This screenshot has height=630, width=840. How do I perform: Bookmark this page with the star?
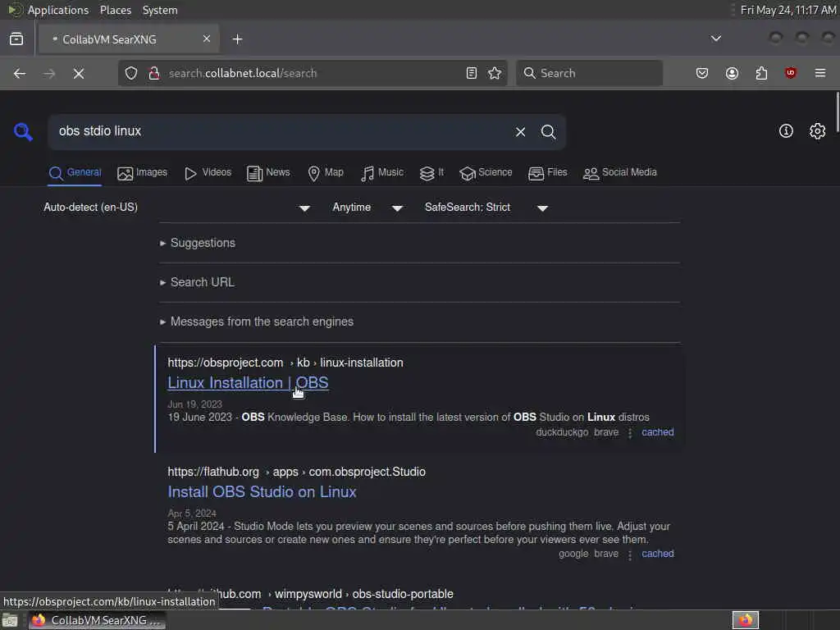pyautogui.click(x=495, y=73)
